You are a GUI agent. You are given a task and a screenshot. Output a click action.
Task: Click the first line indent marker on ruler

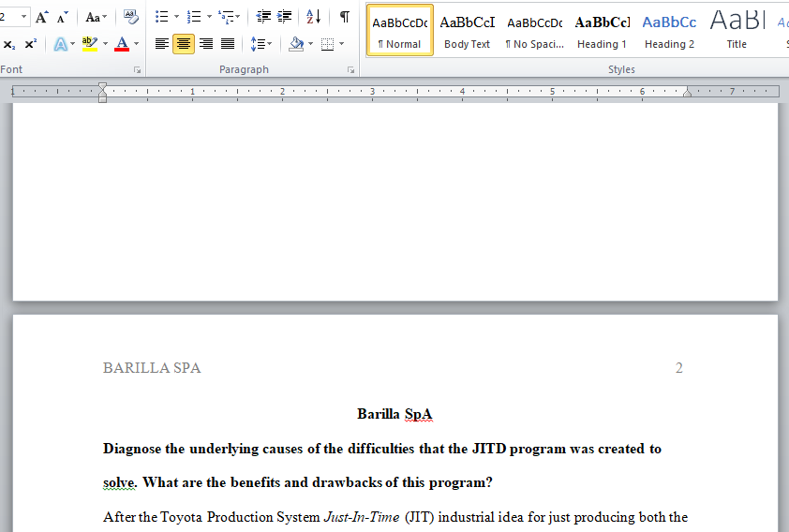click(103, 87)
